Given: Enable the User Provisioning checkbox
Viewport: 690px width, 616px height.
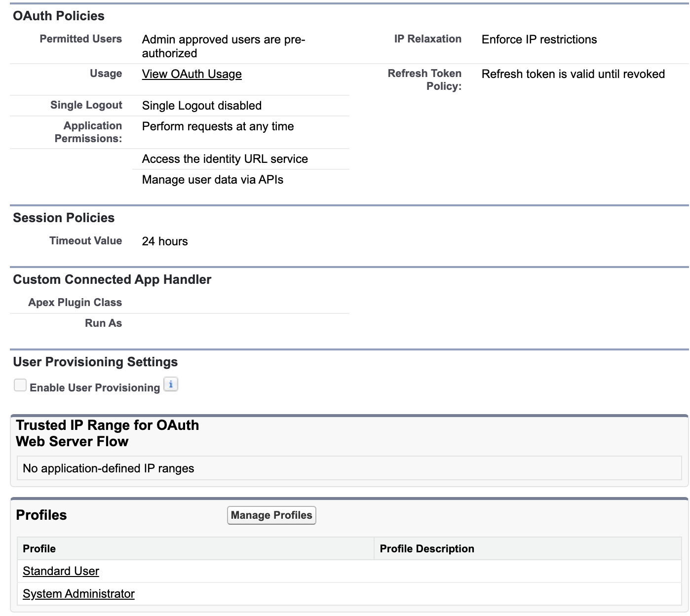Looking at the screenshot, I should (20, 385).
